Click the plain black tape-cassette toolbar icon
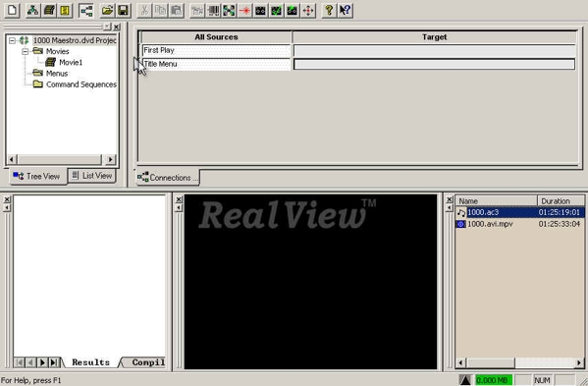 [261, 10]
